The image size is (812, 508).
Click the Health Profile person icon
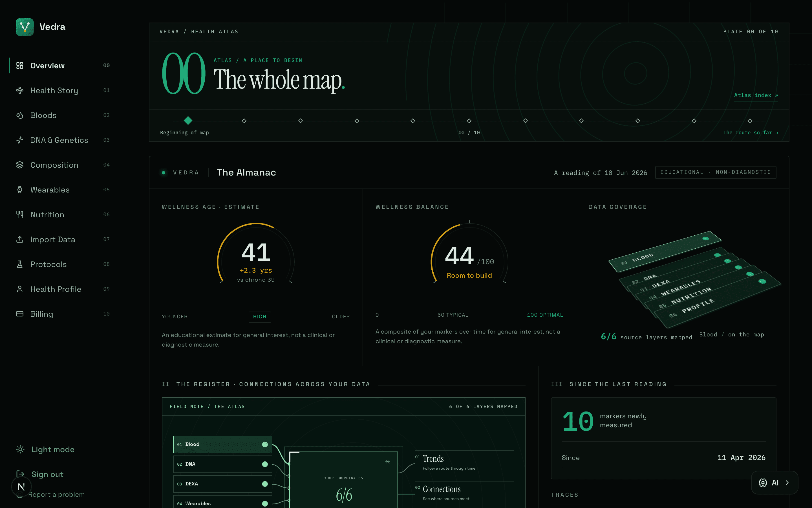20,289
